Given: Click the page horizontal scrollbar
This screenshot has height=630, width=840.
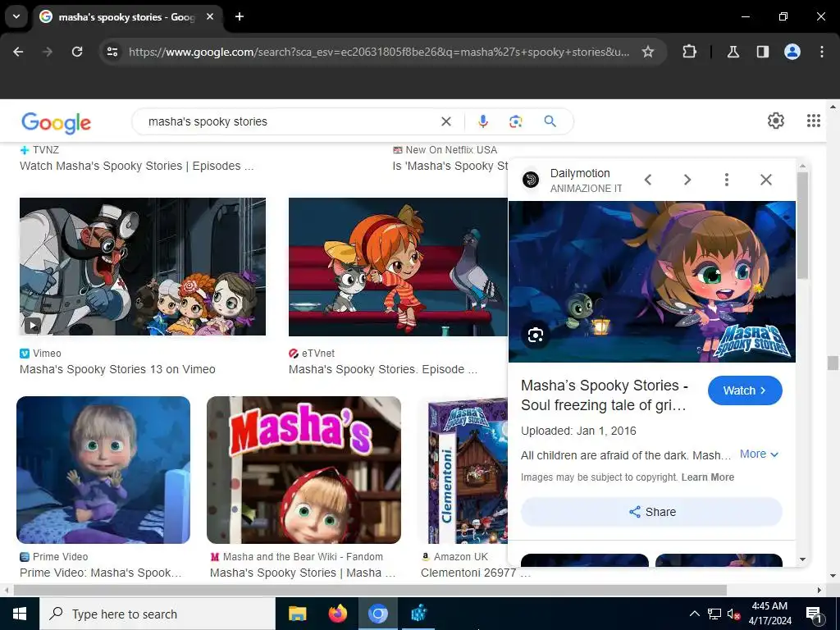Looking at the screenshot, I should 370,590.
